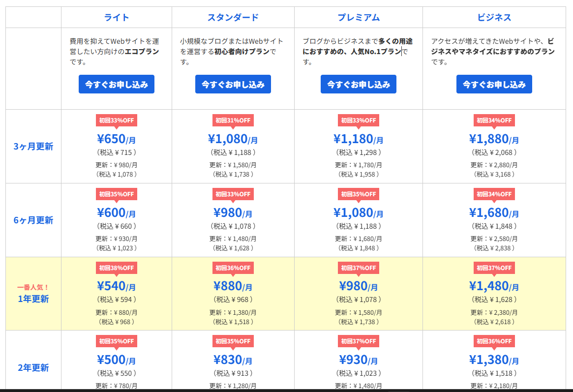Screen dimensions: 573x392
Task: Choose the プレミアム plan header
Action: (x=359, y=18)
